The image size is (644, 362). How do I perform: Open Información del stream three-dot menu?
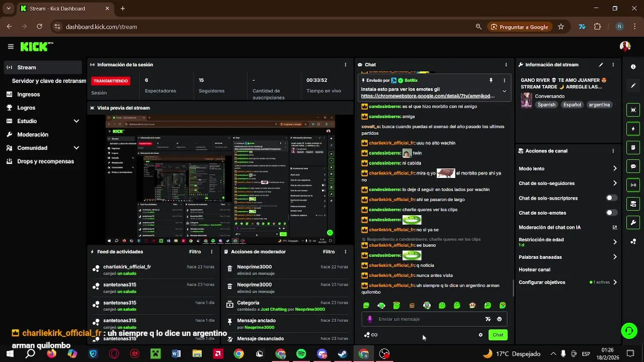click(x=613, y=65)
